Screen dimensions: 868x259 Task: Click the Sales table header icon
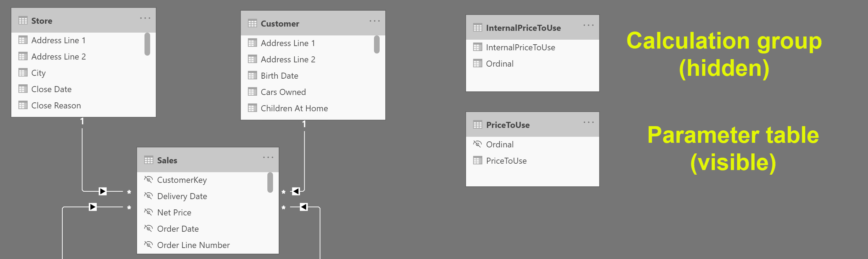coord(149,160)
